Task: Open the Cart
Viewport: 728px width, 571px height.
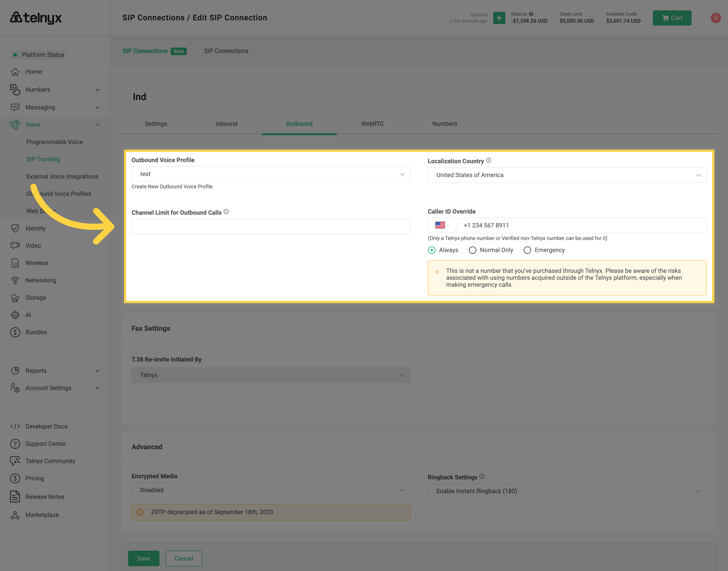Action: [x=672, y=18]
